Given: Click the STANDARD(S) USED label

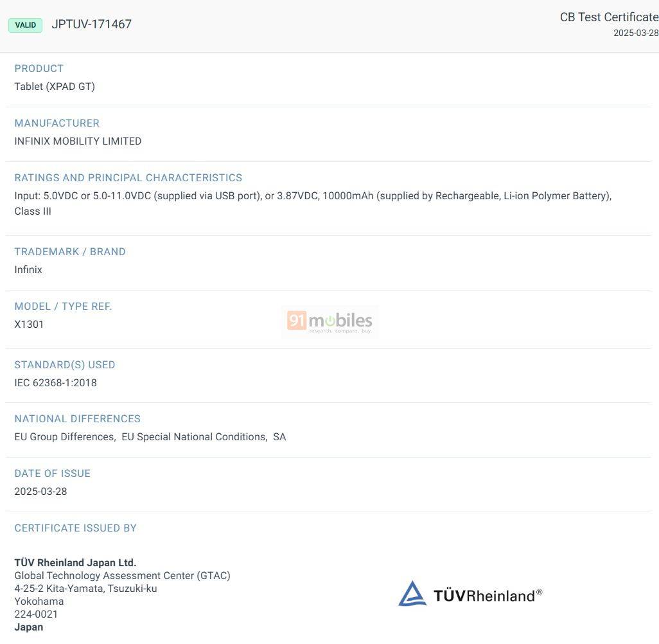Looking at the screenshot, I should click(65, 364).
